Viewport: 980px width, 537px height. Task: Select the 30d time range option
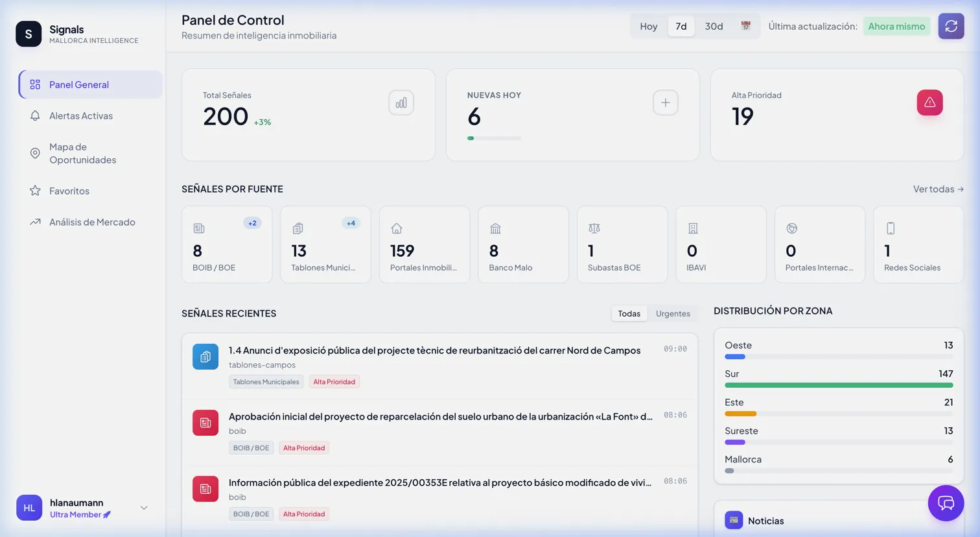tap(713, 26)
